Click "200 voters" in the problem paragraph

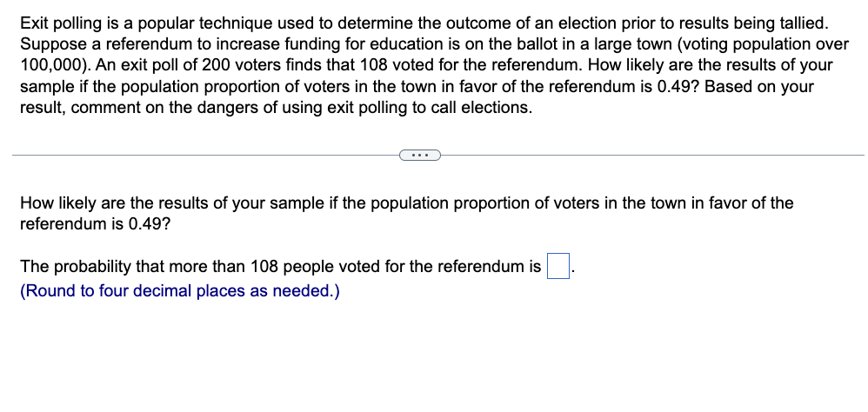[x=242, y=65]
